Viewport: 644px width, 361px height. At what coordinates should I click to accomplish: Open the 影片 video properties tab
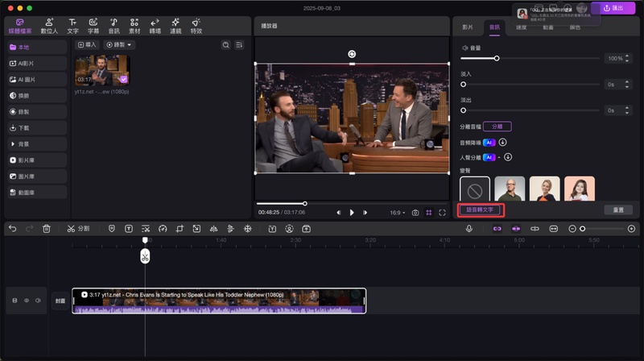468,27
